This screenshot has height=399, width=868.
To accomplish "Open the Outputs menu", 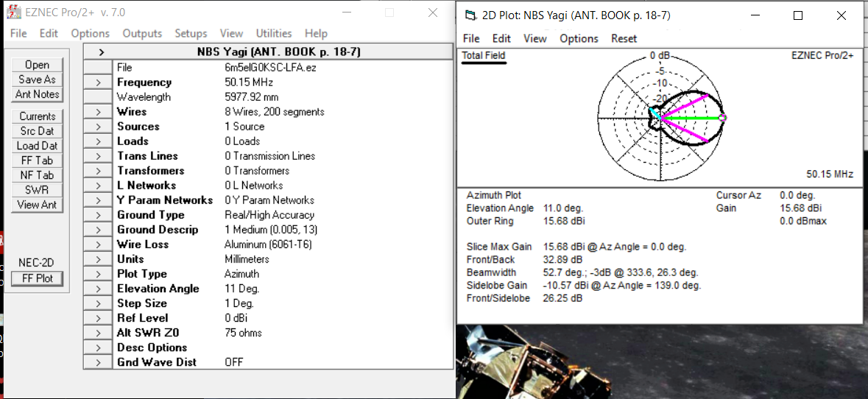I will click(142, 34).
